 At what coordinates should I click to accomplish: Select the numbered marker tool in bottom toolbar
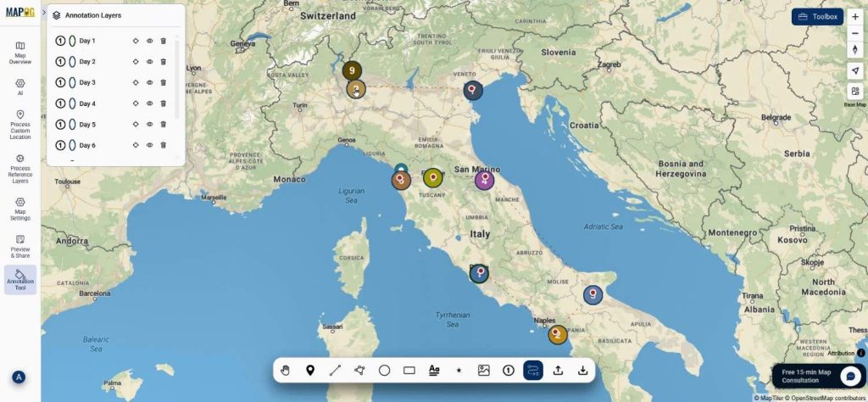(509, 371)
